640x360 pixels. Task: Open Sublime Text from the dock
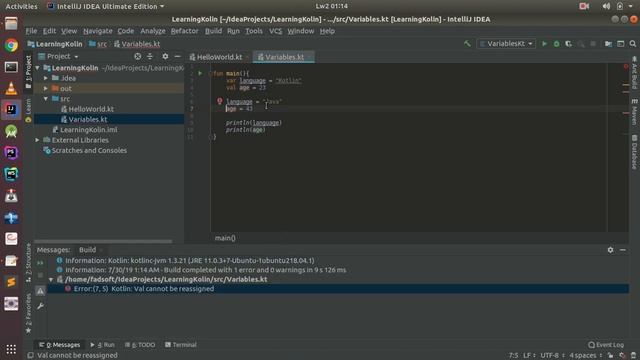[11, 282]
